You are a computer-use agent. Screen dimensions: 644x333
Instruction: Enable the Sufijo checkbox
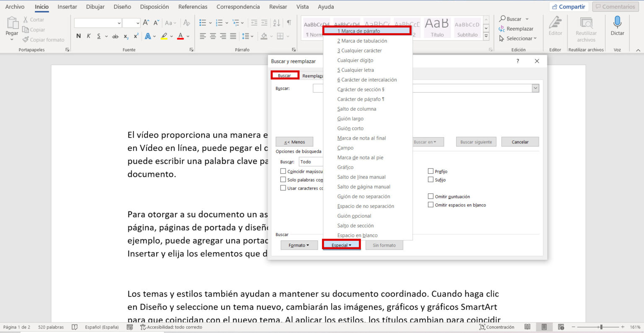431,180
